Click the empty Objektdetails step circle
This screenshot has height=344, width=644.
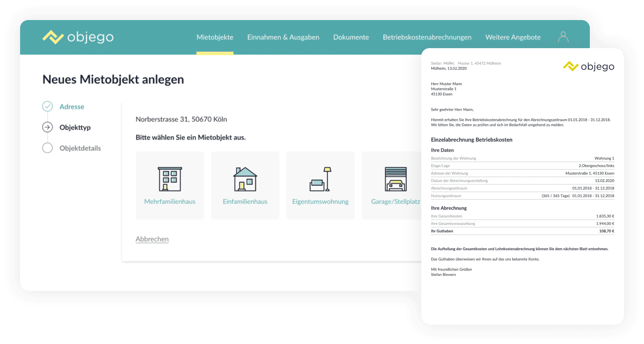click(x=47, y=148)
